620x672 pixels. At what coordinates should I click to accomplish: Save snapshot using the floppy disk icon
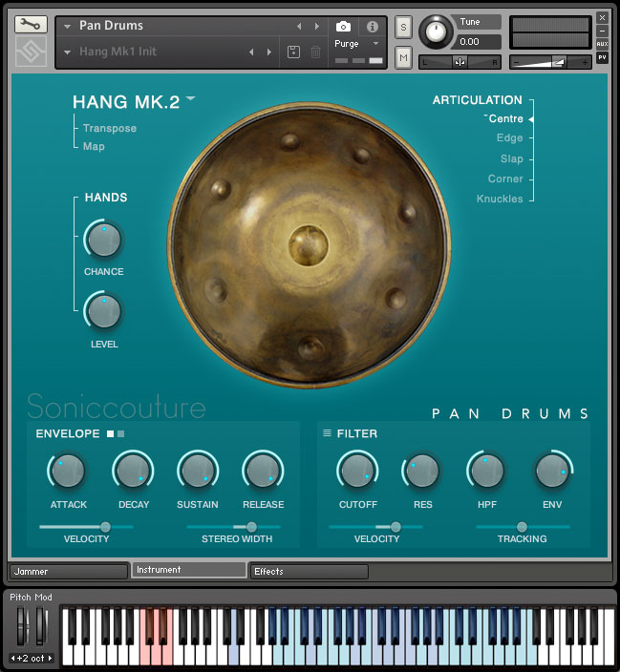293,52
